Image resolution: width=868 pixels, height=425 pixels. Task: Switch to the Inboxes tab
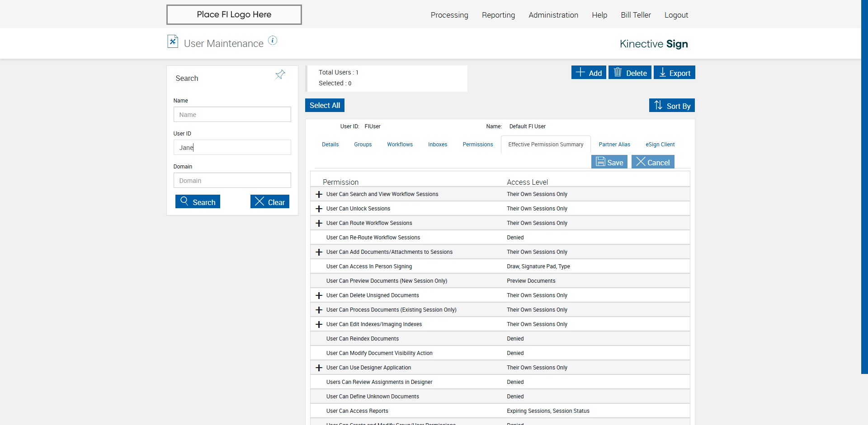coord(438,145)
